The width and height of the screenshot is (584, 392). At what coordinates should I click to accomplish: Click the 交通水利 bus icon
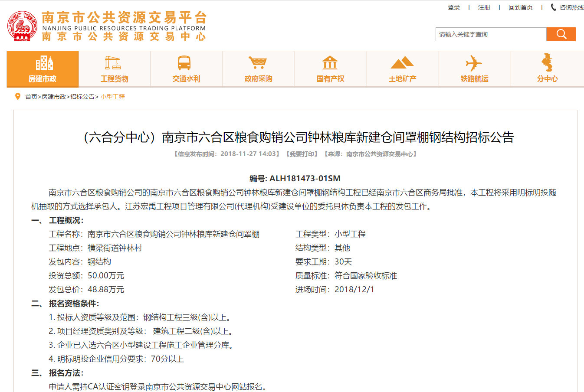(x=184, y=63)
